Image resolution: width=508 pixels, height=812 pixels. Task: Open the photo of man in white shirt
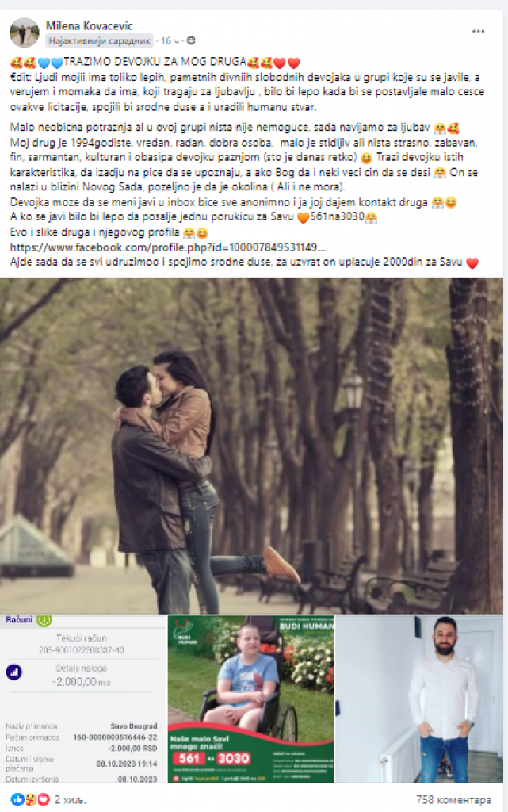[419, 699]
